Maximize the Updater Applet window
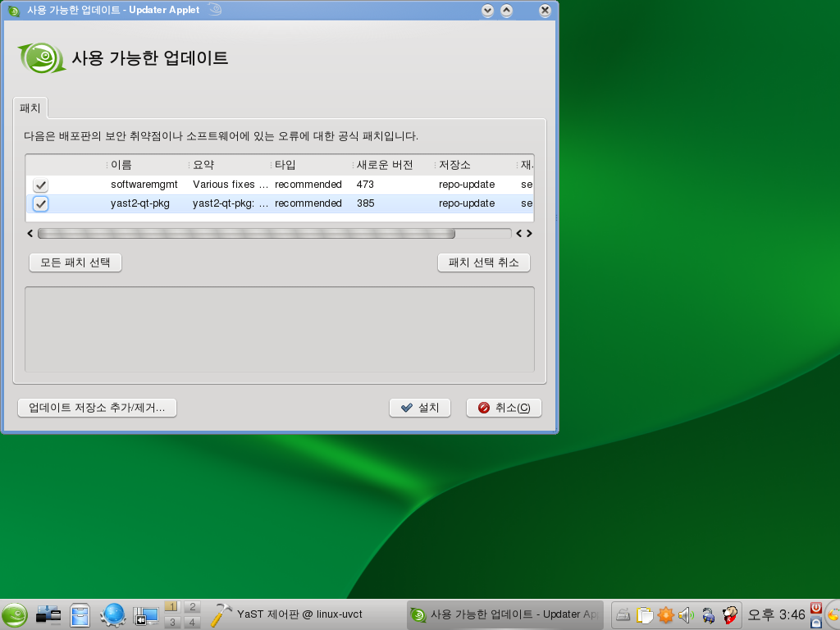 click(506, 10)
